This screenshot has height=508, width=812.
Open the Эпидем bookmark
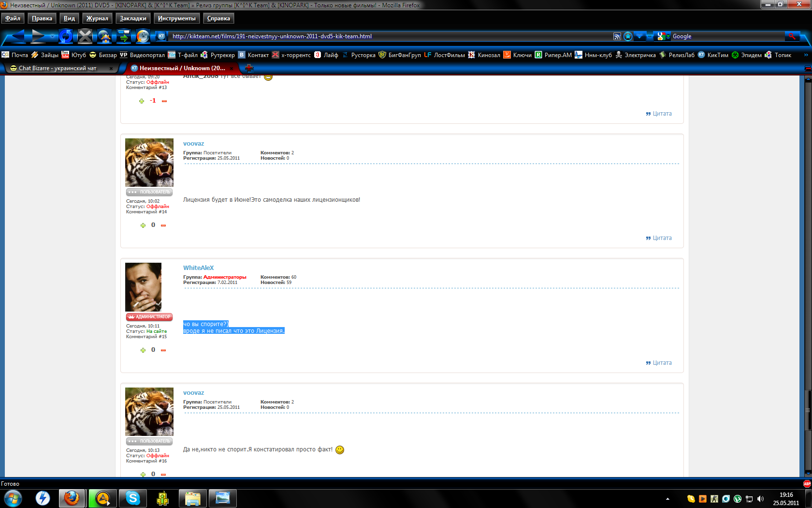coord(746,55)
